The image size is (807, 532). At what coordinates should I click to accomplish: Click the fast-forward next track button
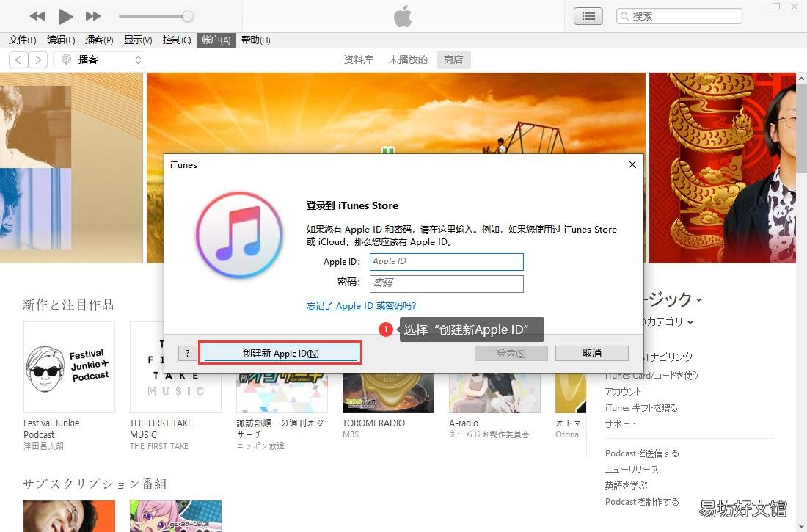[x=93, y=16]
